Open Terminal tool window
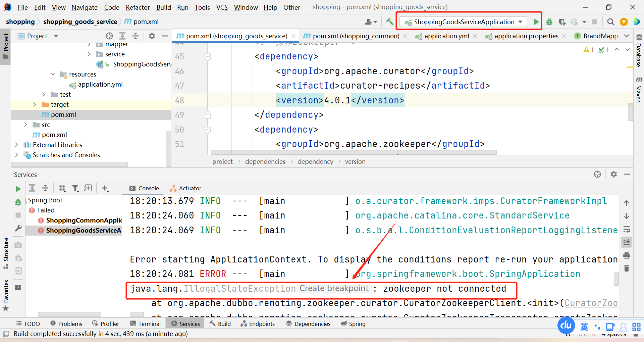This screenshot has width=644, height=342. tap(145, 324)
